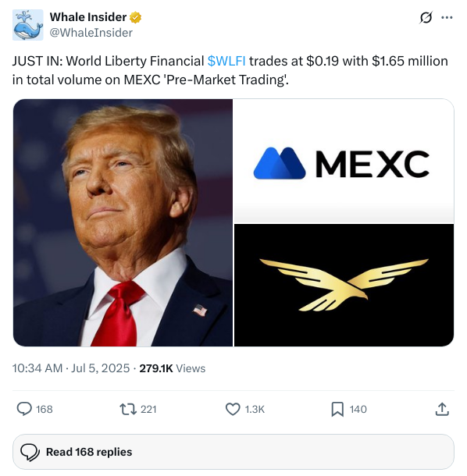
Task: Open the portrait photo on left
Action: 123,222
